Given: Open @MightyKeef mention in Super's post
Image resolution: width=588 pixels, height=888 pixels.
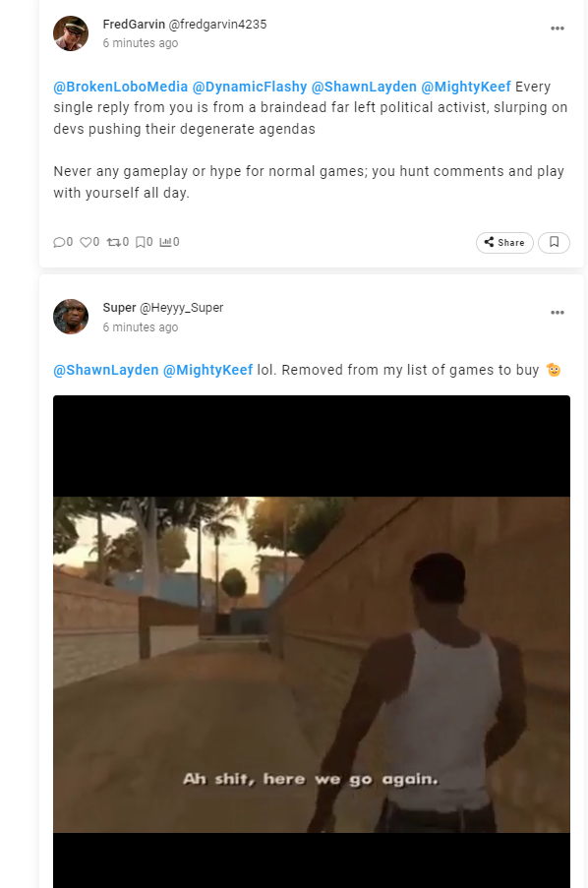Looking at the screenshot, I should point(207,370).
